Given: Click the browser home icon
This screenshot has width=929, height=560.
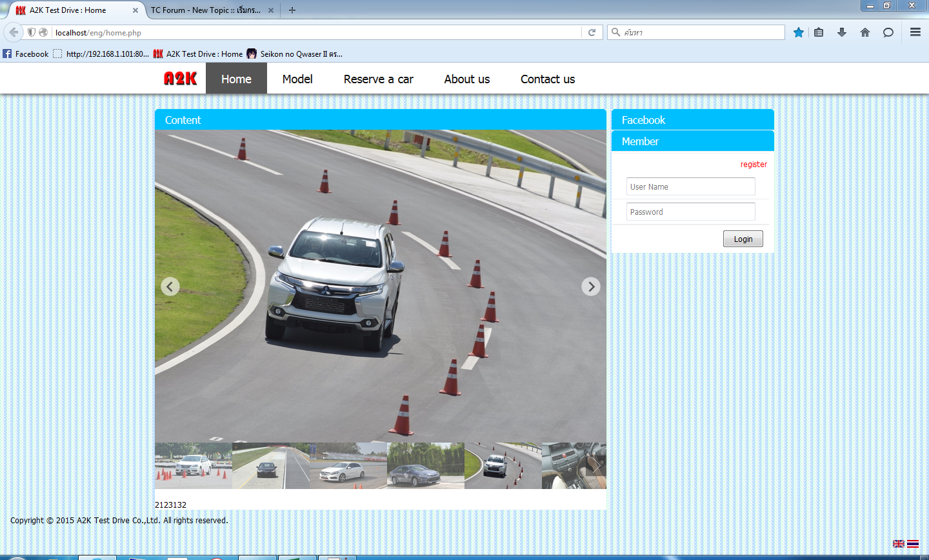Looking at the screenshot, I should point(865,32).
